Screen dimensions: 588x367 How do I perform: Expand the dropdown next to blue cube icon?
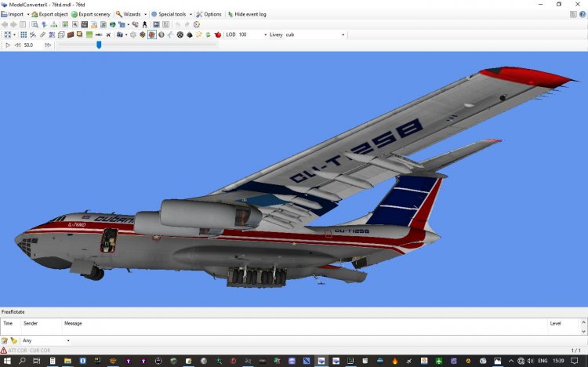click(129, 24)
